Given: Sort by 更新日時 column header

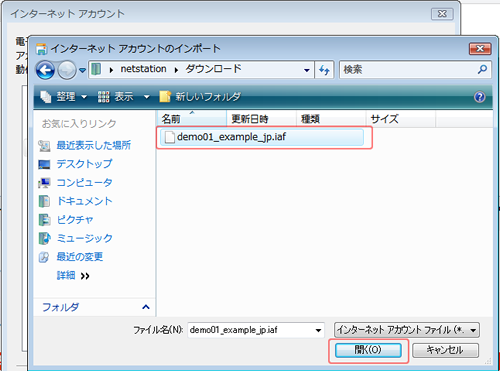Looking at the screenshot, I should pos(261,119).
